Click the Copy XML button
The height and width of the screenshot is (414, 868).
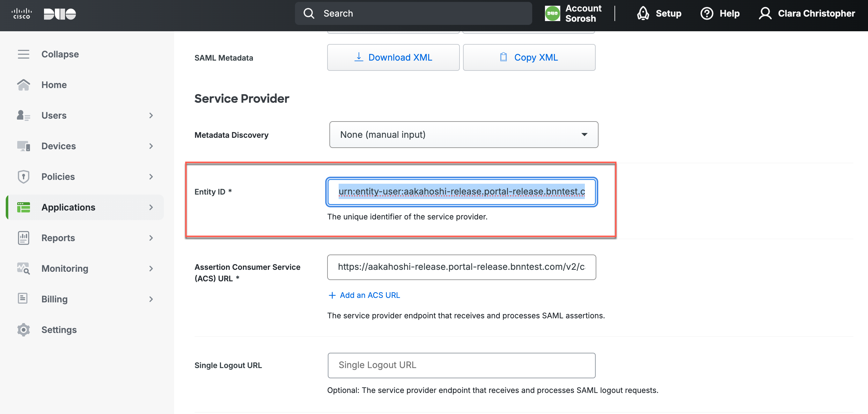[x=529, y=57]
